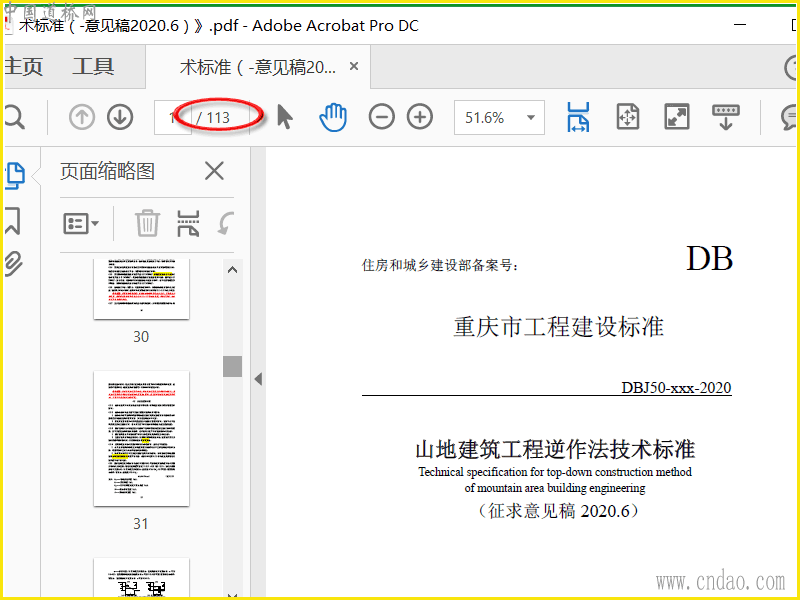800x600 pixels.
Task: Select page 31 thumbnail
Action: coord(141,439)
